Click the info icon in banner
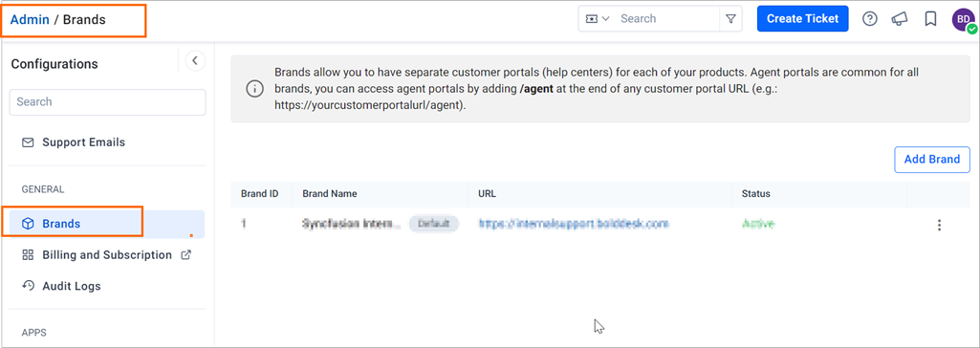 [x=253, y=89]
